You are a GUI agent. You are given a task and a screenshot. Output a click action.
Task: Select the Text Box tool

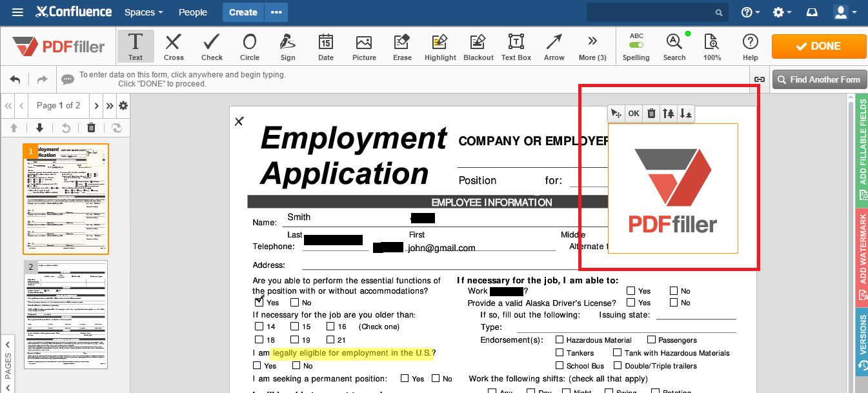516,46
